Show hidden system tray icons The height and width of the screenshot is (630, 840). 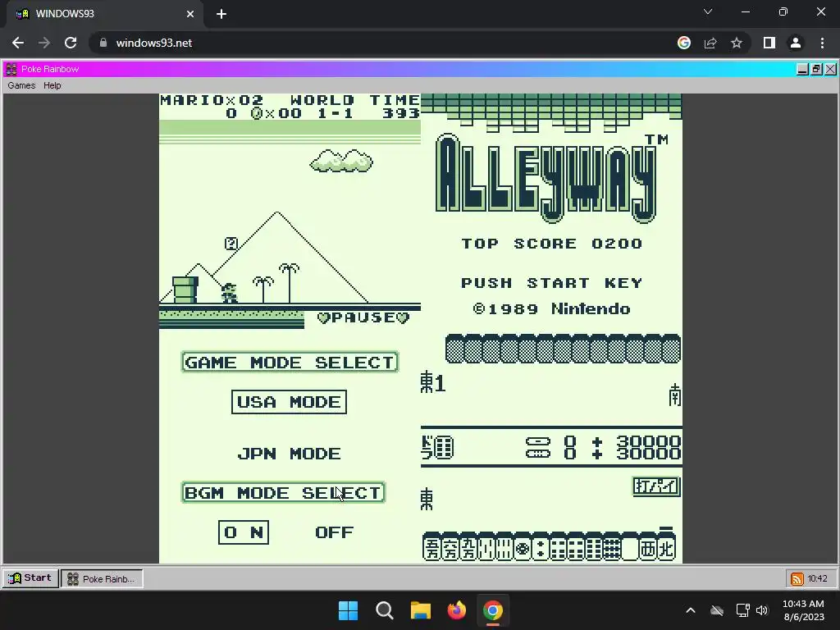[x=691, y=610]
